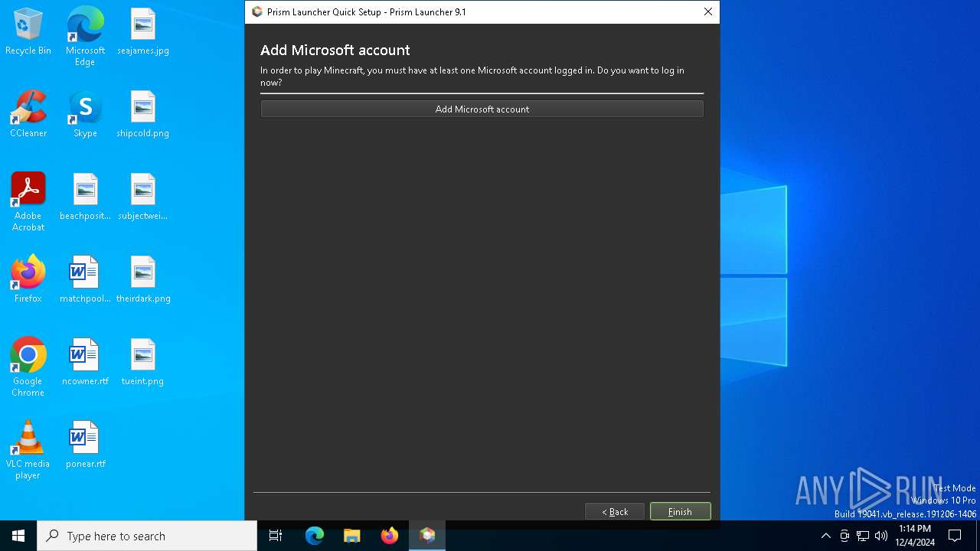Select the beachposit file icon
Image resolution: width=980 pixels, height=551 pixels.
tap(85, 197)
